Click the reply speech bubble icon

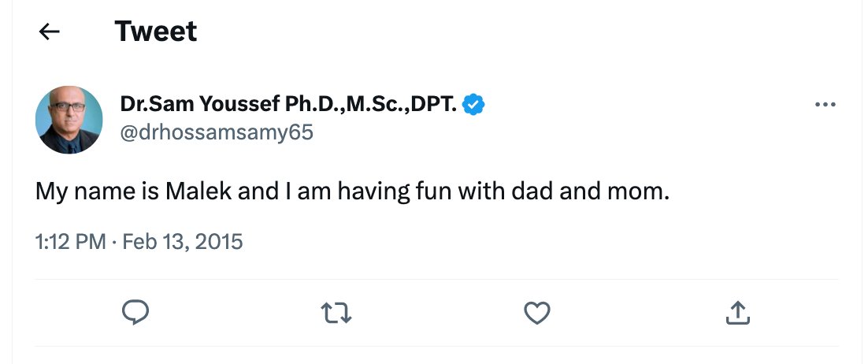[x=135, y=313]
